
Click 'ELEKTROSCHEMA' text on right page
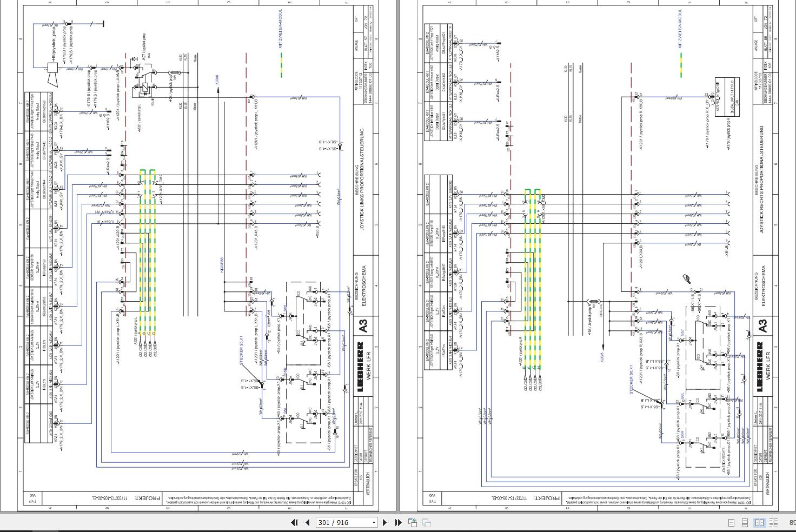coord(763,286)
